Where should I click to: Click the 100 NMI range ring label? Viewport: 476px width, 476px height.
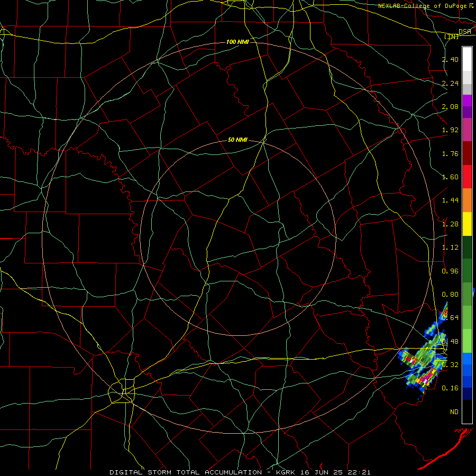(237, 42)
